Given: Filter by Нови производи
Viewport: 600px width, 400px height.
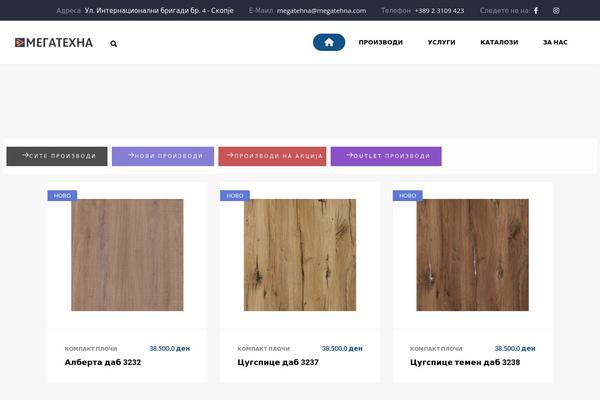Looking at the screenshot, I should 163,156.
